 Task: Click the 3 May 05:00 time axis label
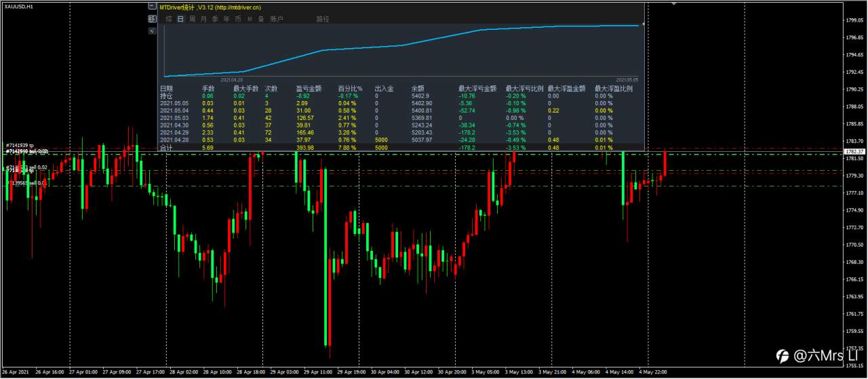point(485,372)
